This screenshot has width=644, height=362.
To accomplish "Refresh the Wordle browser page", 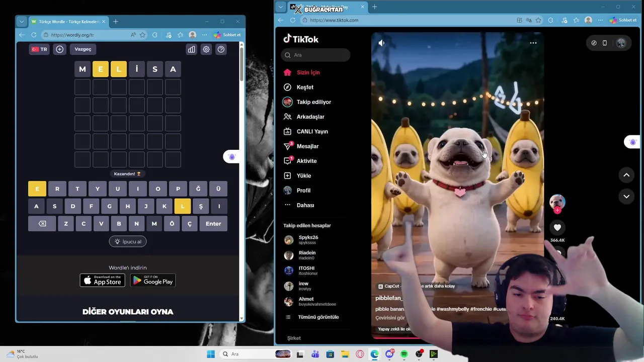I will click(x=34, y=35).
